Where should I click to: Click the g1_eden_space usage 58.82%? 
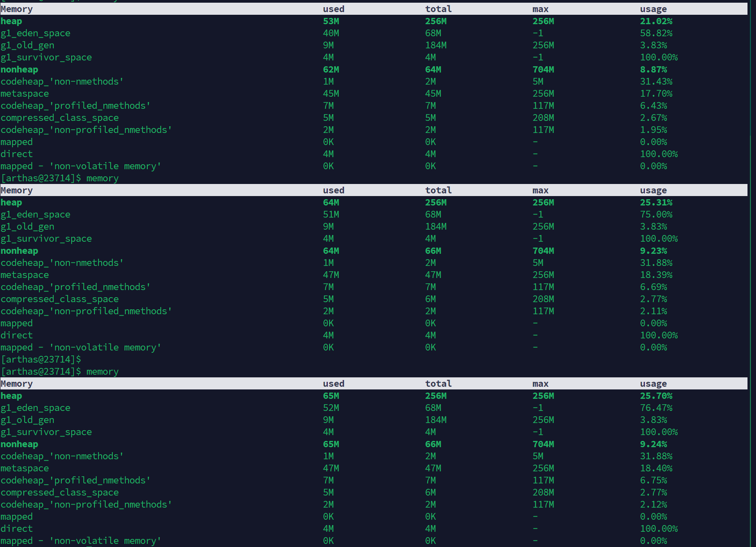[656, 33]
